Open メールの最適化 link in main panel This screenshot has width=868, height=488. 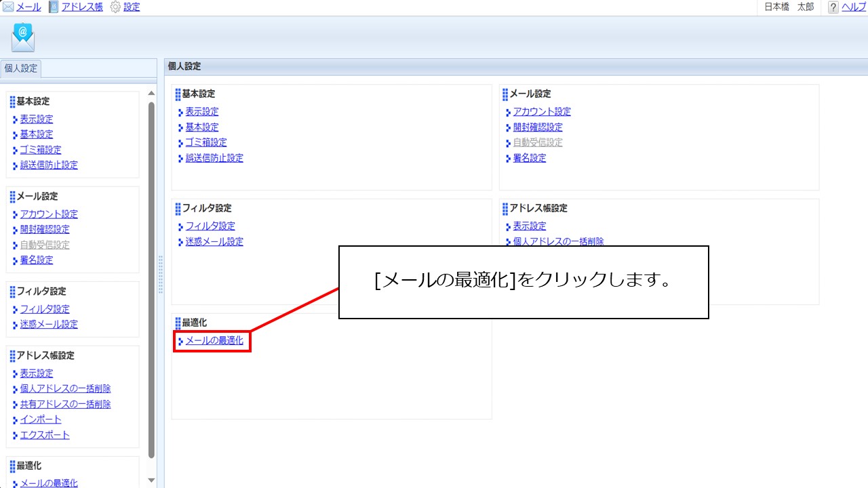pyautogui.click(x=214, y=341)
